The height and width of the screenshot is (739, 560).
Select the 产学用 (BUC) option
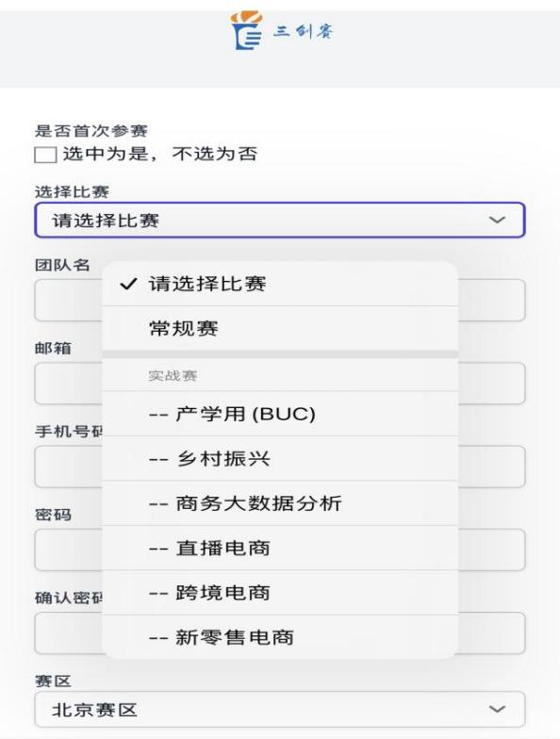[280, 414]
